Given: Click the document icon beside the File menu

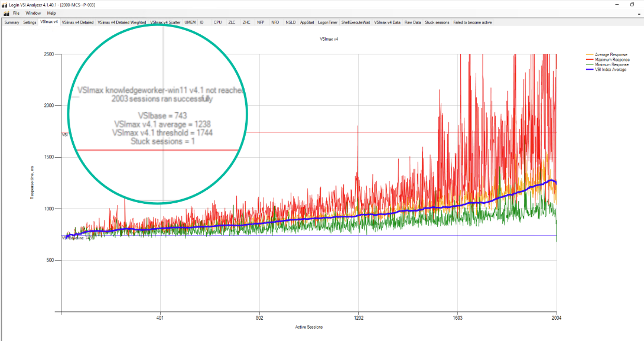Looking at the screenshot, I should pos(6,13).
